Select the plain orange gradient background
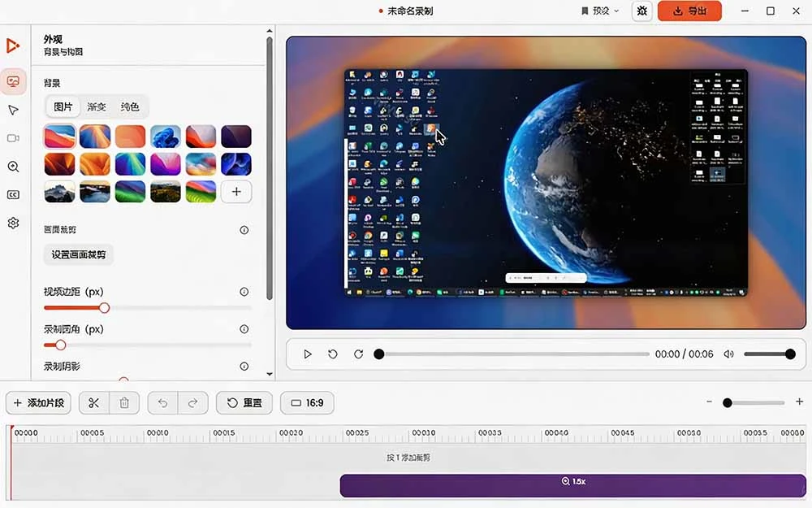Screen dimensions: 812x508 pyautogui.click(x=131, y=137)
